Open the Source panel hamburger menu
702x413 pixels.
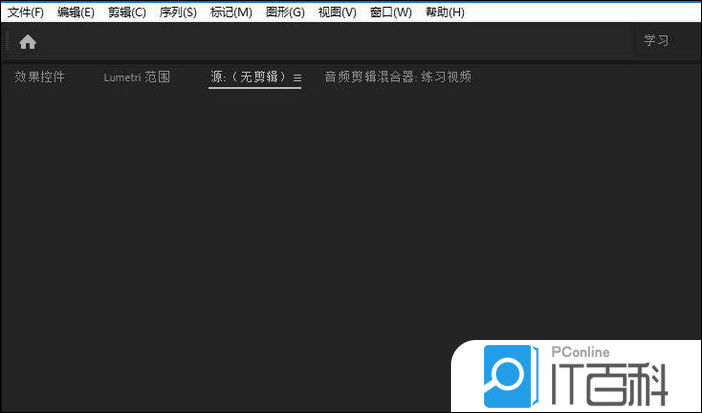click(x=297, y=78)
